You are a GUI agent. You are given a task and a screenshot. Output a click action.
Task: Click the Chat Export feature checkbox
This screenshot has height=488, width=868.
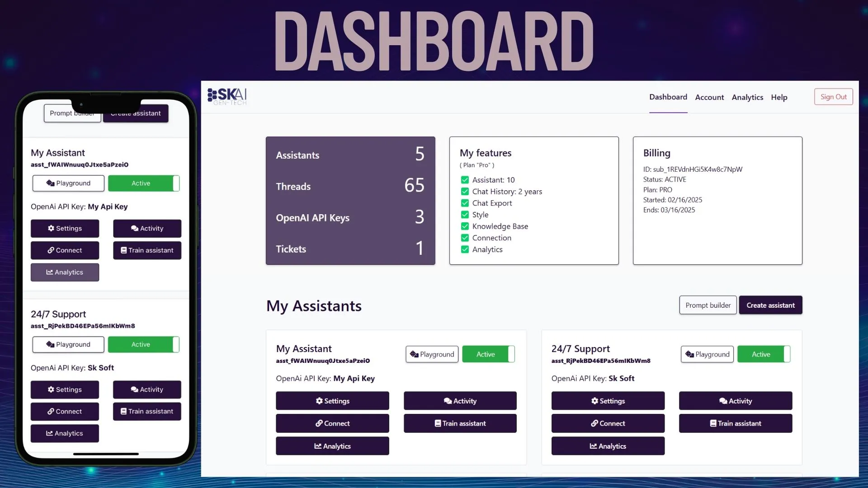(x=465, y=203)
